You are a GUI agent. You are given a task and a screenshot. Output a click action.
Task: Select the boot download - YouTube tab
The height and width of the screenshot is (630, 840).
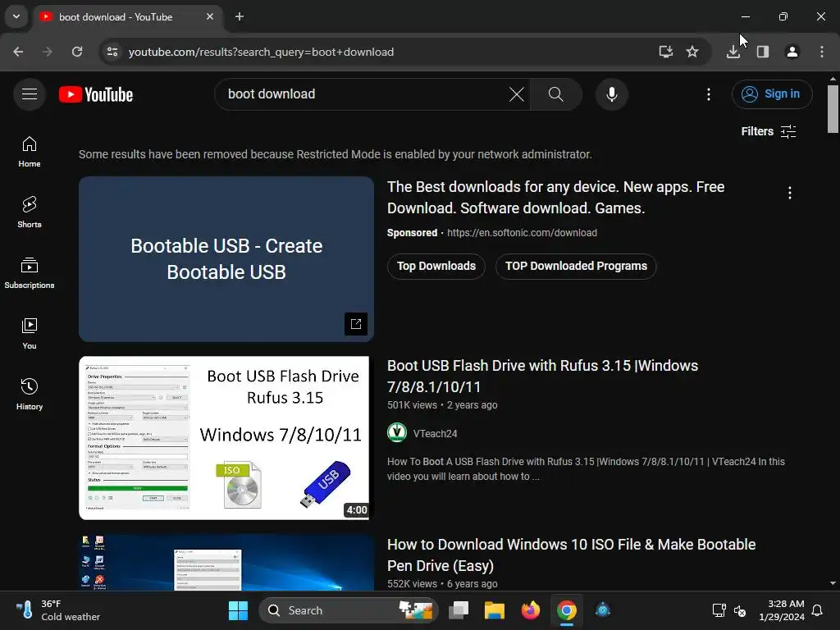point(128,17)
